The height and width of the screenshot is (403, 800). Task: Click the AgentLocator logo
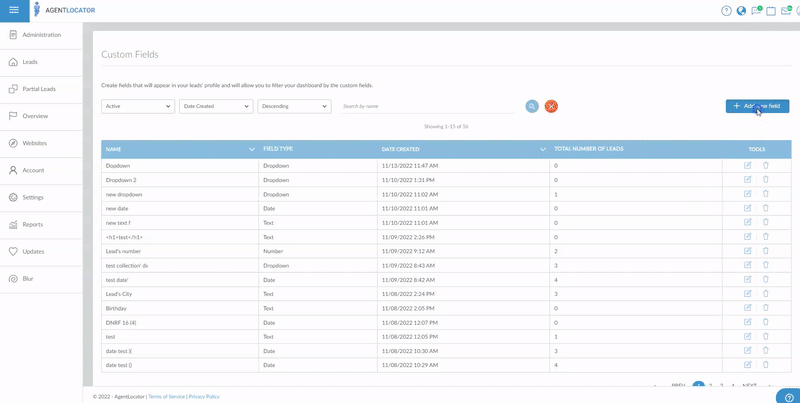pyautogui.click(x=64, y=10)
